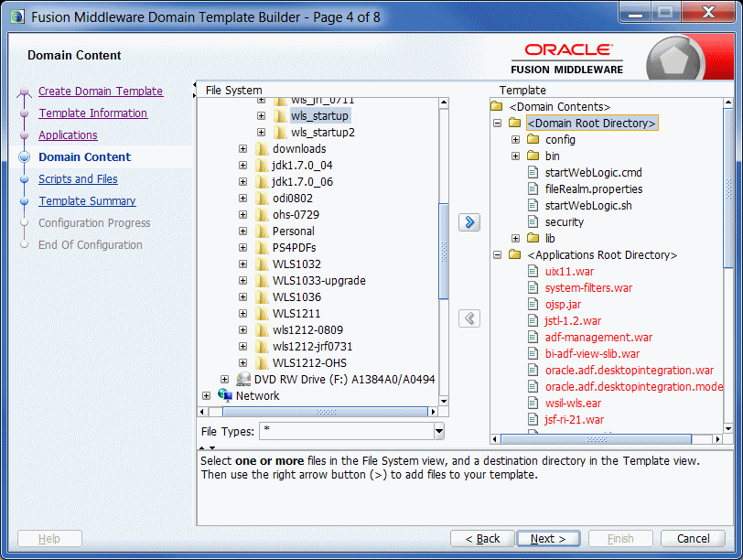Click the uix11.war file icon
Image resolution: width=743 pixels, height=560 pixels.
[x=533, y=271]
